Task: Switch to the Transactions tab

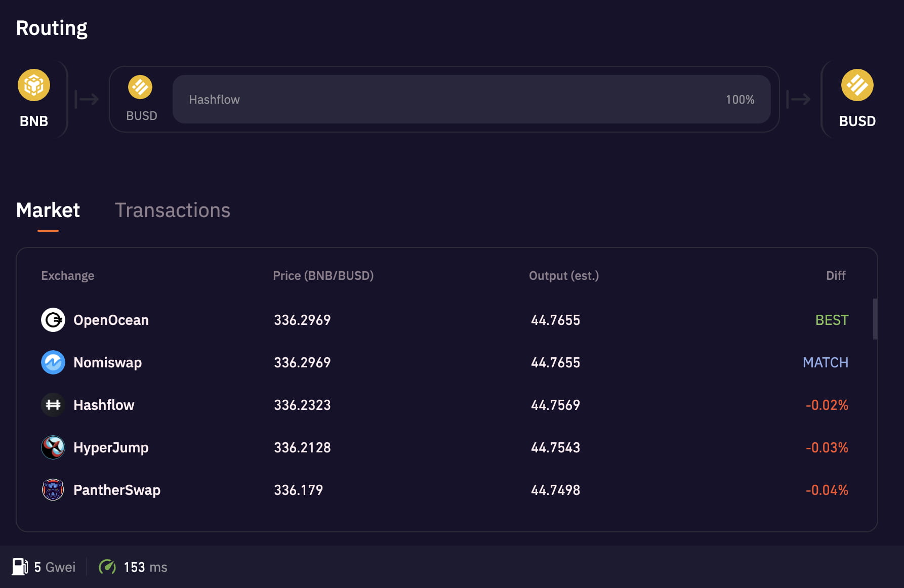Action: tap(173, 211)
